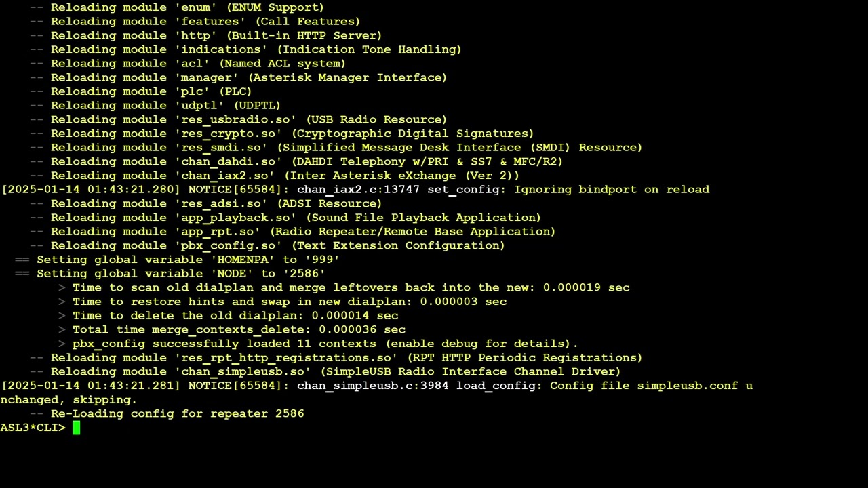Click the 'res_crypto.so' Cryptographic Signatures line
This screenshot has height=488, width=868.
(x=281, y=134)
